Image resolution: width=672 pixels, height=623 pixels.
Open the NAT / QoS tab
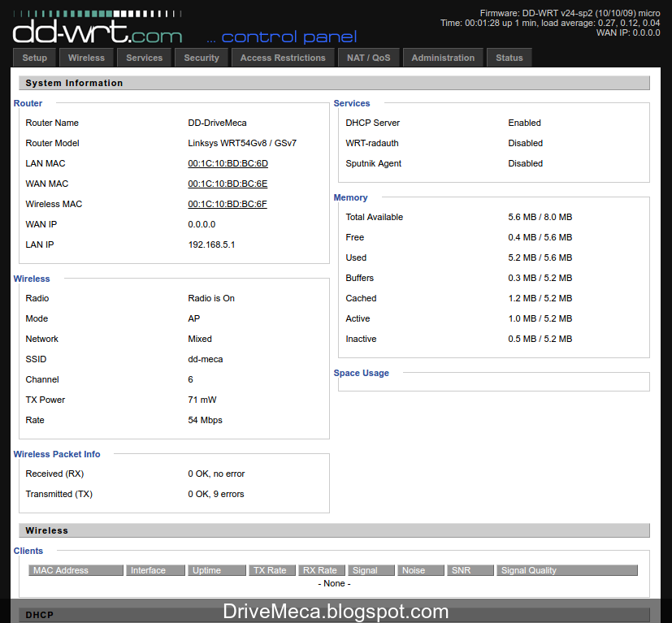pos(367,57)
